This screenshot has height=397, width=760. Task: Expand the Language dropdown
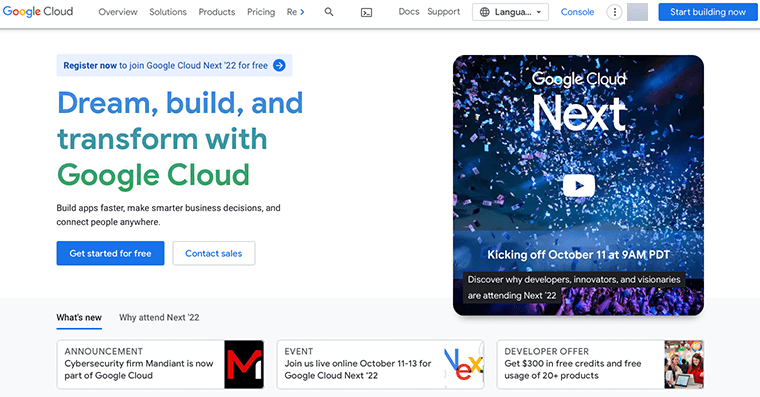pos(510,12)
